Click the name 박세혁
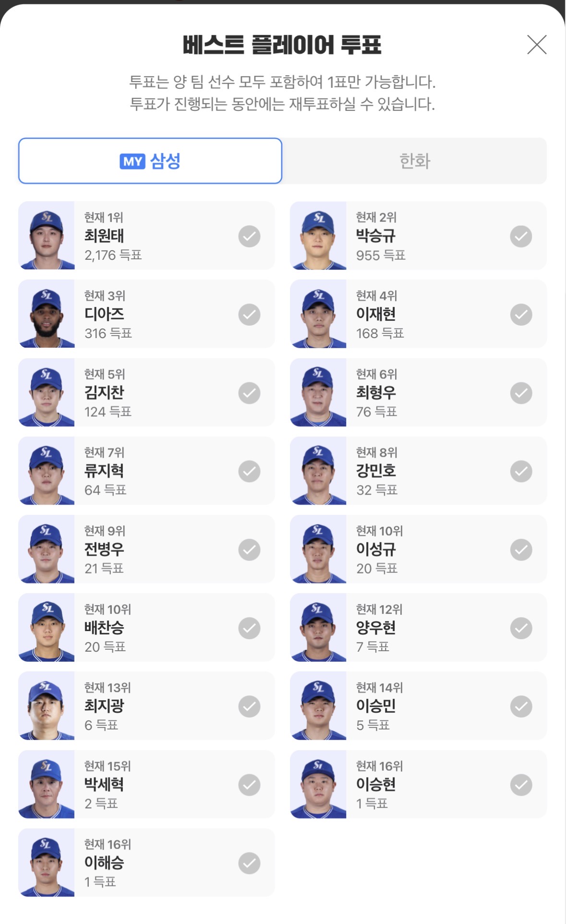This screenshot has width=566, height=924. tap(104, 784)
